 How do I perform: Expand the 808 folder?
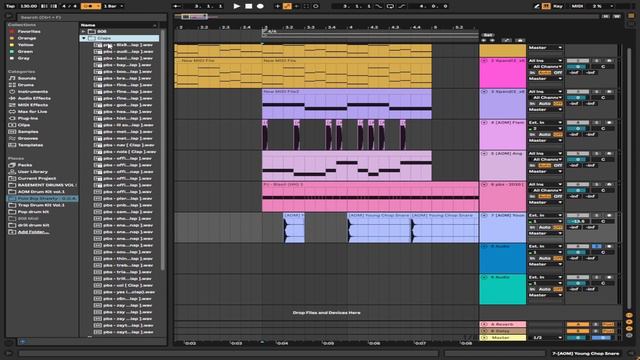point(83,31)
